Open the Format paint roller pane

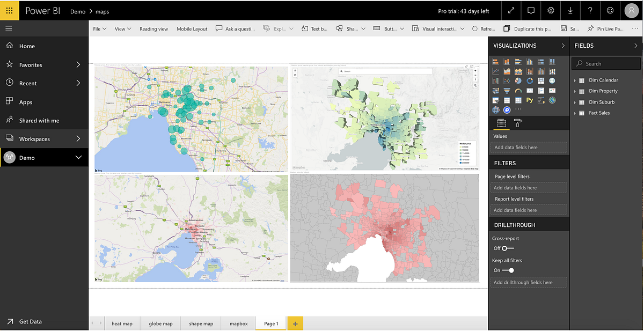pos(517,123)
